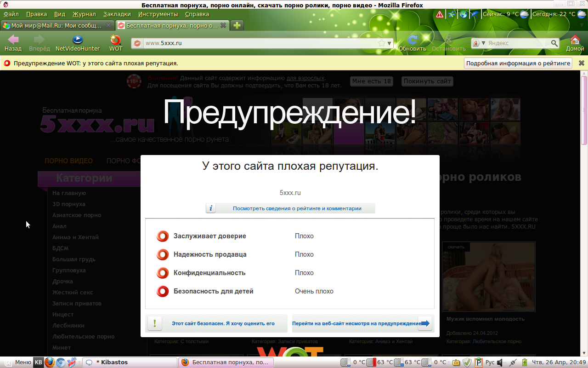
Task: Click today's forecast 'Сегодня: 22 °C' indicator
Action: point(559,14)
